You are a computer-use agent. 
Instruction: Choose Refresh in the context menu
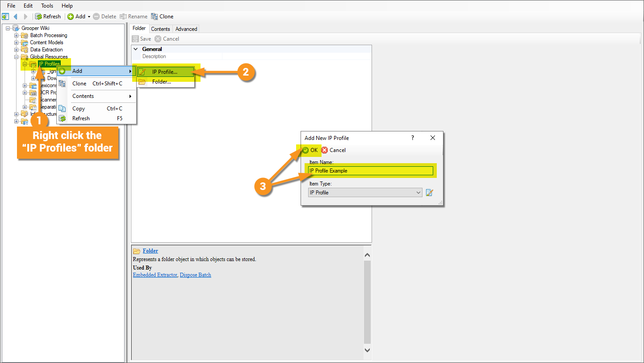pyautogui.click(x=96, y=118)
